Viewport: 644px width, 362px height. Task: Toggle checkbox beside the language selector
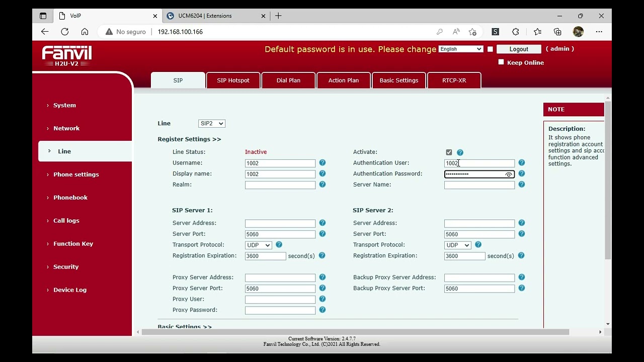click(490, 49)
